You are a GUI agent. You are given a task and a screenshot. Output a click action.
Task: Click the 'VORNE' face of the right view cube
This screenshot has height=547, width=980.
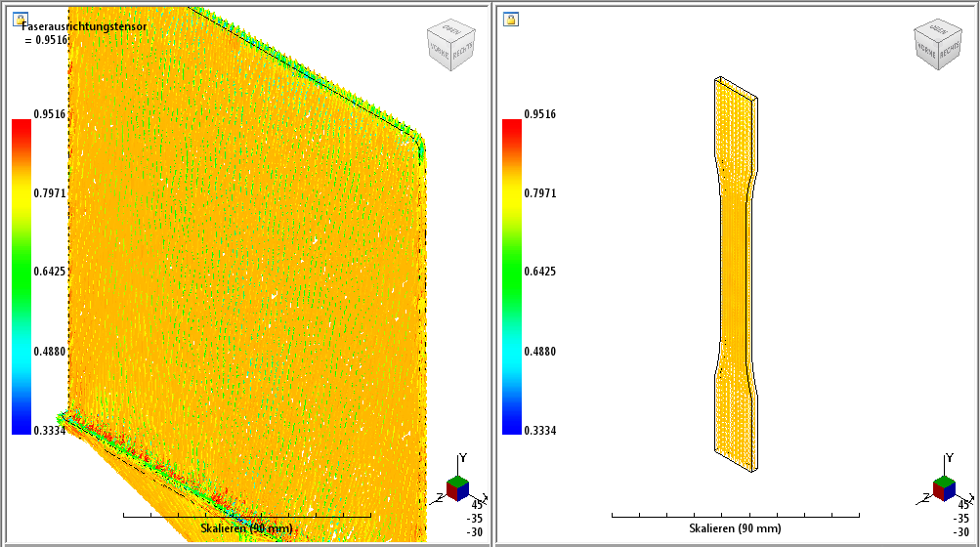click(x=926, y=50)
